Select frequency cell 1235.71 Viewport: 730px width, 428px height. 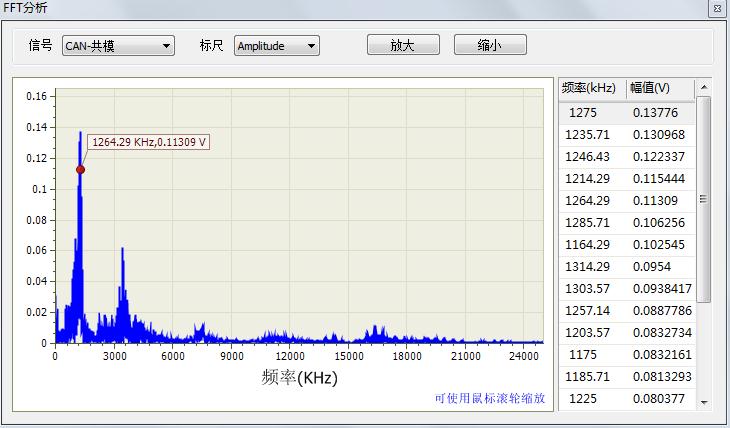click(x=587, y=135)
